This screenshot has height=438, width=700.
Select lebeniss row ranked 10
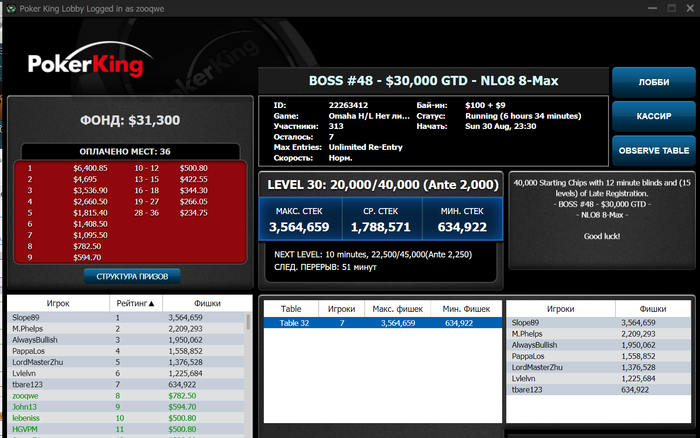coord(126,418)
